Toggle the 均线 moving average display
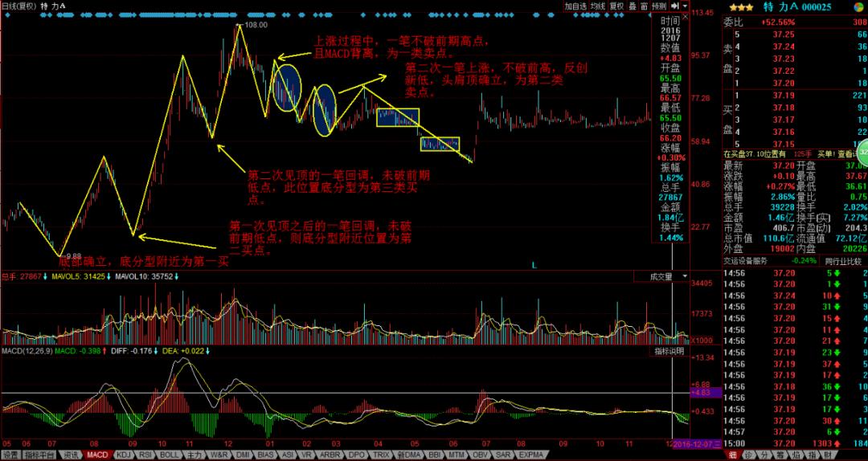The width and height of the screenshot is (868, 461). coord(597,6)
